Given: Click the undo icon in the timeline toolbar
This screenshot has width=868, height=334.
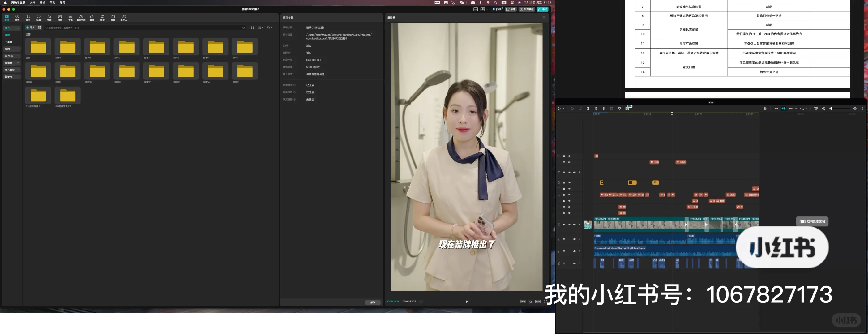Looking at the screenshot, I should coord(572,109).
